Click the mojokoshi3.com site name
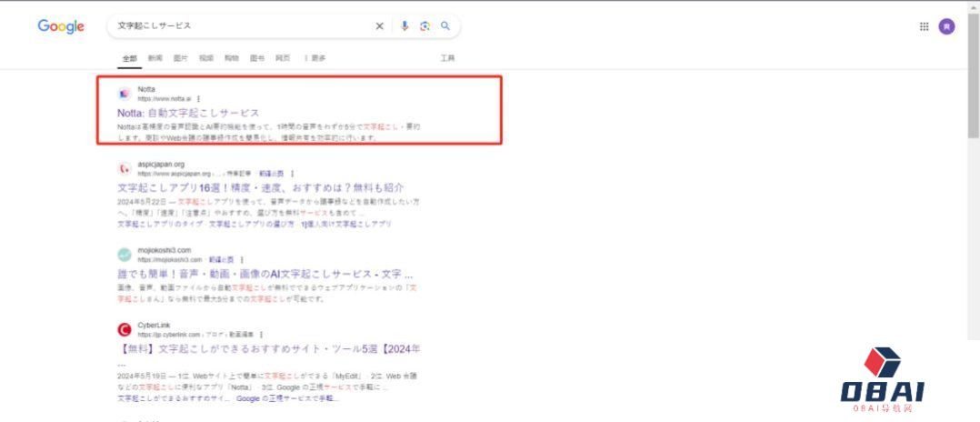 tap(165, 251)
